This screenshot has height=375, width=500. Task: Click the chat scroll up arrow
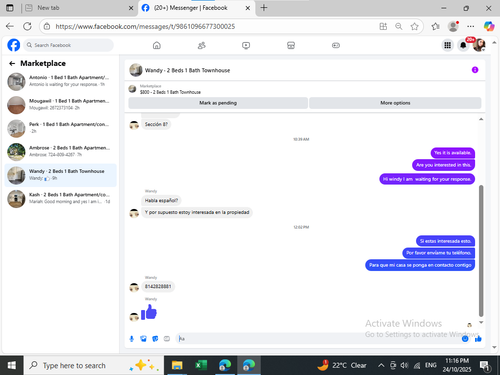(x=481, y=119)
